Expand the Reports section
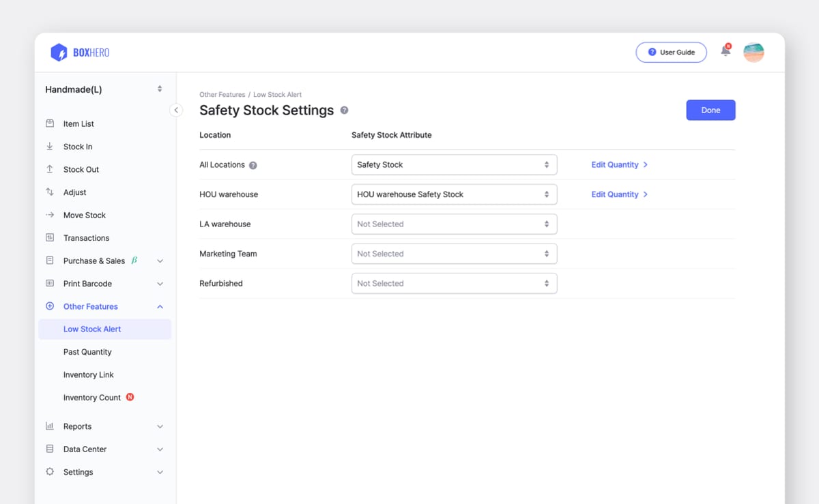Screen dimensions: 819x504 [x=78, y=426]
